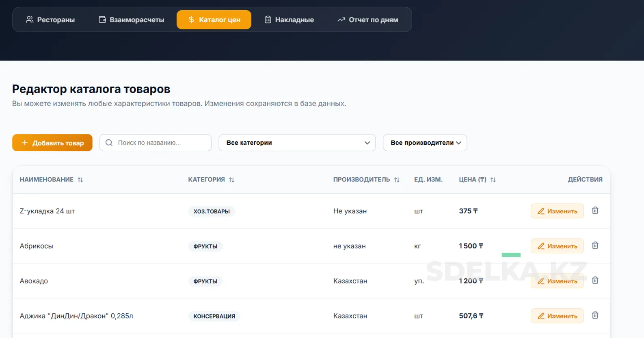Delete Авокадо row with trash icon
This screenshot has height=338, width=644.
[595, 280]
